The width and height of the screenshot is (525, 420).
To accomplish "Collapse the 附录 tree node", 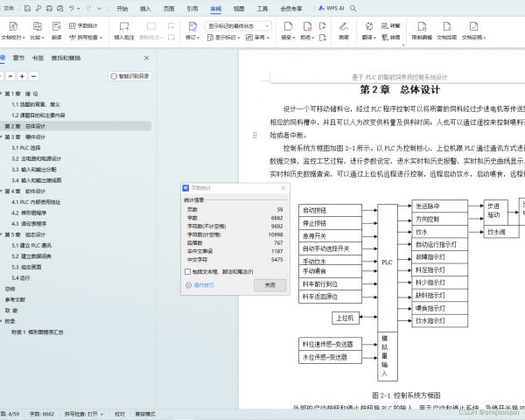I will coord(1,321).
